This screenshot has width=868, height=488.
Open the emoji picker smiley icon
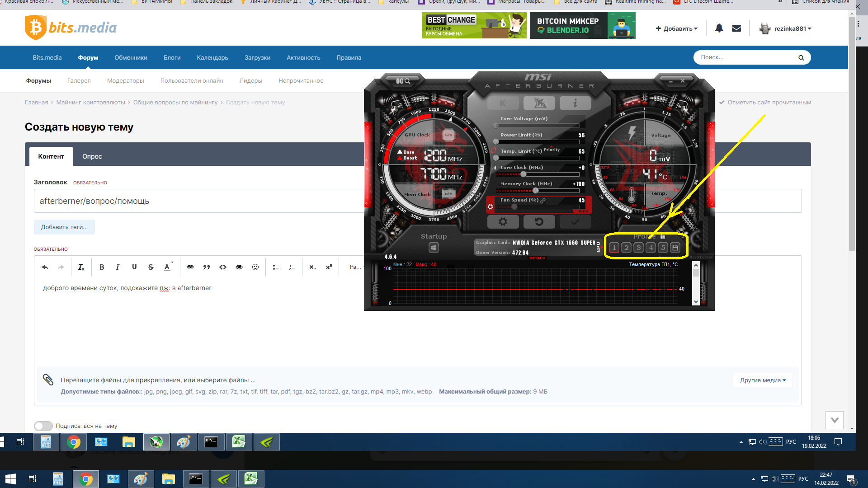tap(255, 267)
